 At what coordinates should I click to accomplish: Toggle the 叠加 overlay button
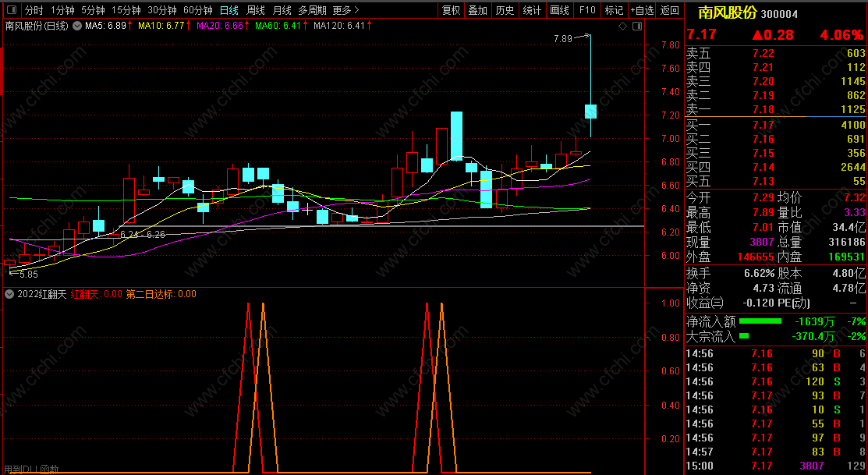click(x=478, y=10)
